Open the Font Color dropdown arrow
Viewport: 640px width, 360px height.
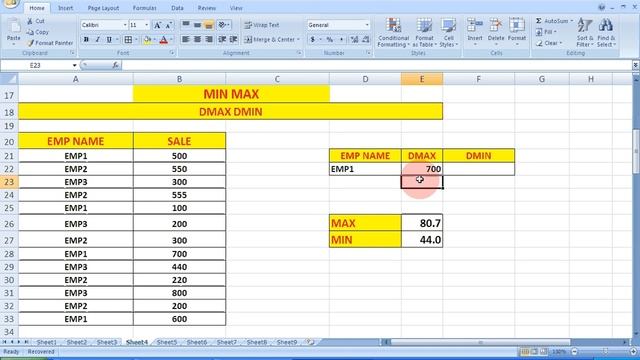pos(171,40)
